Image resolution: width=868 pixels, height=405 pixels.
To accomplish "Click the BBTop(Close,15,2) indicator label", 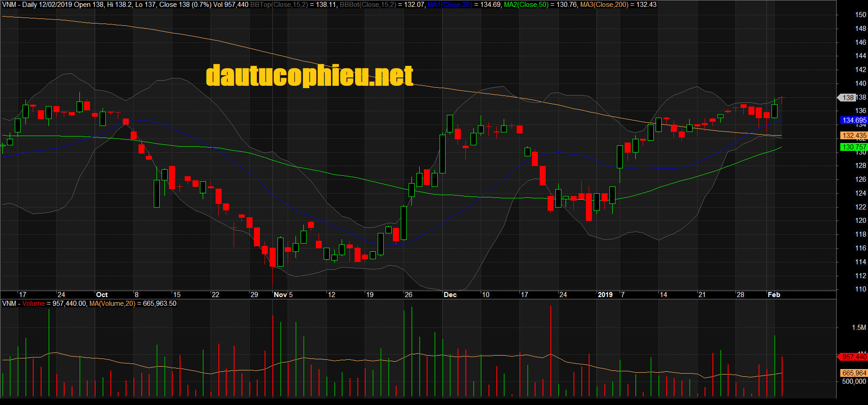I will coord(279,5).
